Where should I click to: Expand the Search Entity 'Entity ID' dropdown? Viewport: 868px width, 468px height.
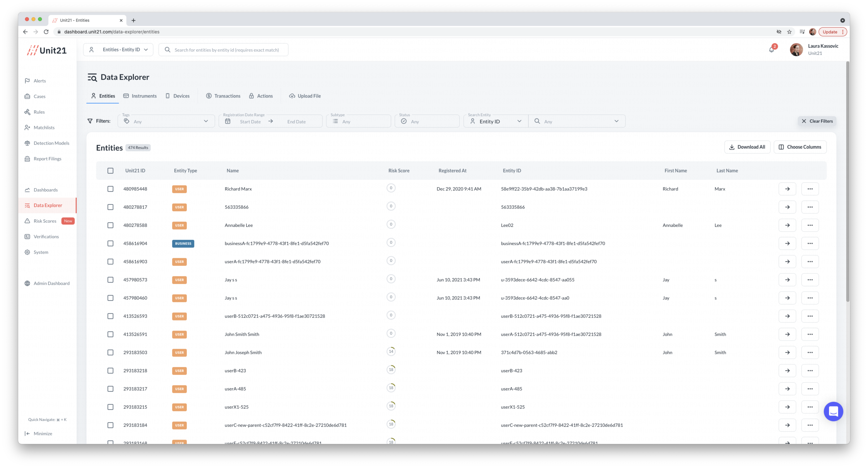tap(496, 121)
